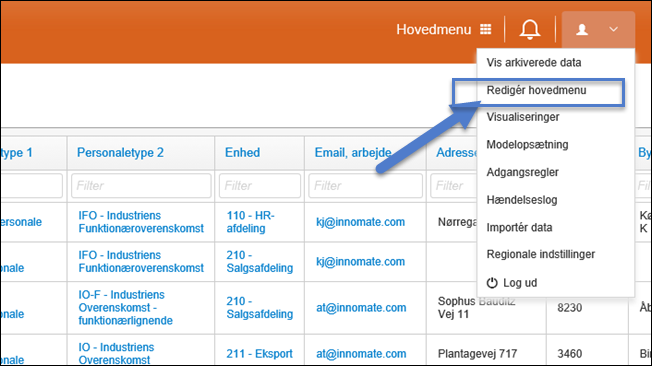Click Hovedmenu text in header
The width and height of the screenshot is (652, 366).
coord(434,30)
